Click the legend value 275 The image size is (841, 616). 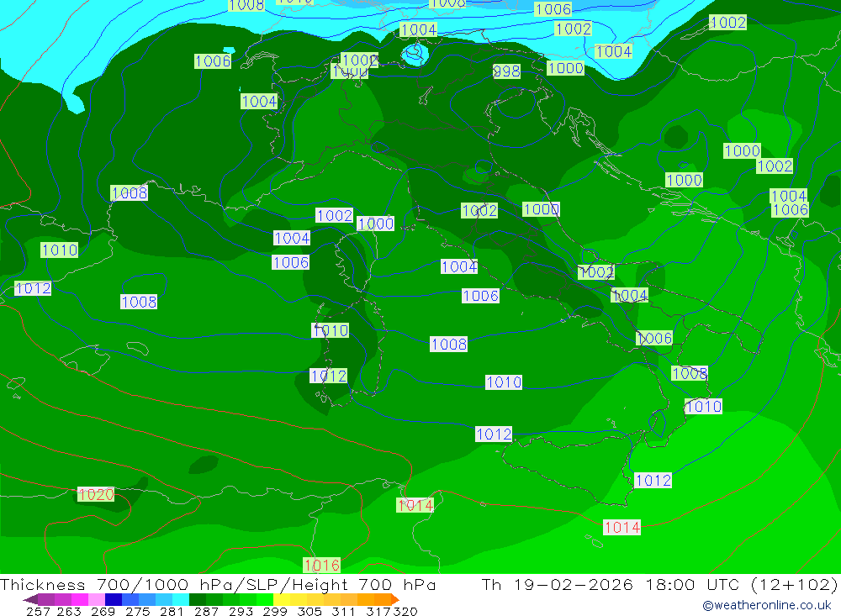tap(138, 611)
